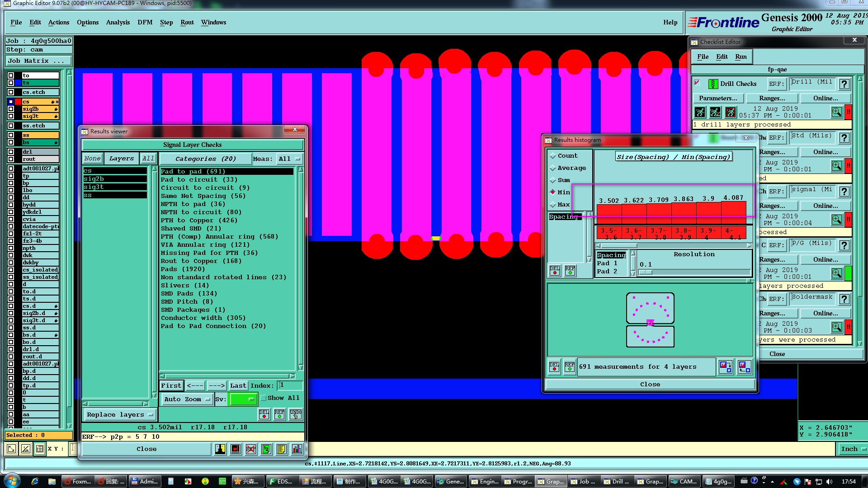Image resolution: width=868 pixels, height=488 pixels.
Task: Select the Average radio option in histogram
Action: (553, 168)
